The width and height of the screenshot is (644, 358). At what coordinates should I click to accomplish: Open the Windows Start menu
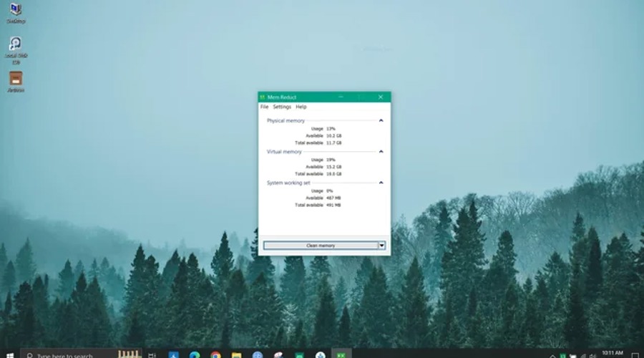(x=10, y=354)
